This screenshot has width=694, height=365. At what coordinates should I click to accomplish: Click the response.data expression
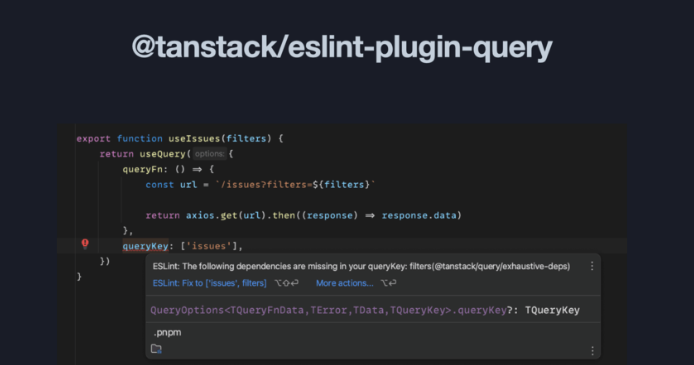tap(419, 215)
